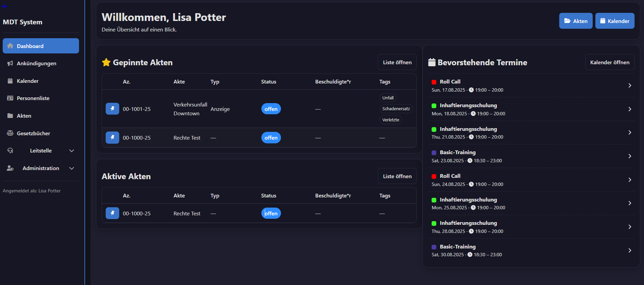Click Rechte Test in Gepinnte Akten
Screen dimensions: 644x285
pyautogui.click(x=187, y=138)
